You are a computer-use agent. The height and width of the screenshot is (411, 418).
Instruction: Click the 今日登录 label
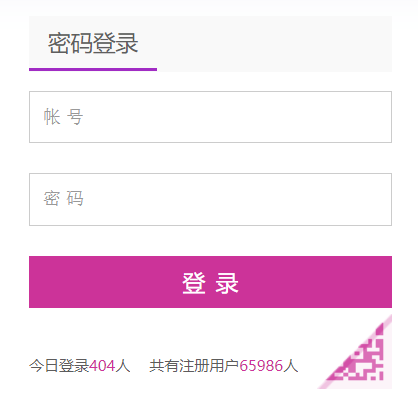59,366
